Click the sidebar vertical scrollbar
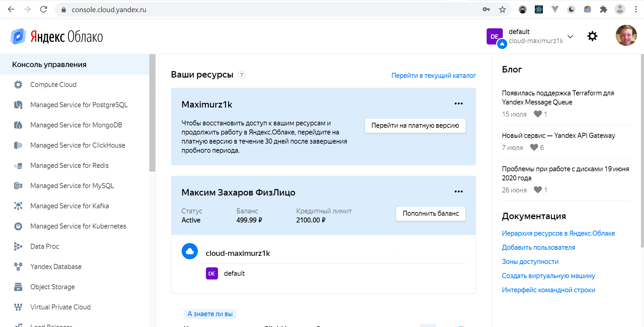 152,113
